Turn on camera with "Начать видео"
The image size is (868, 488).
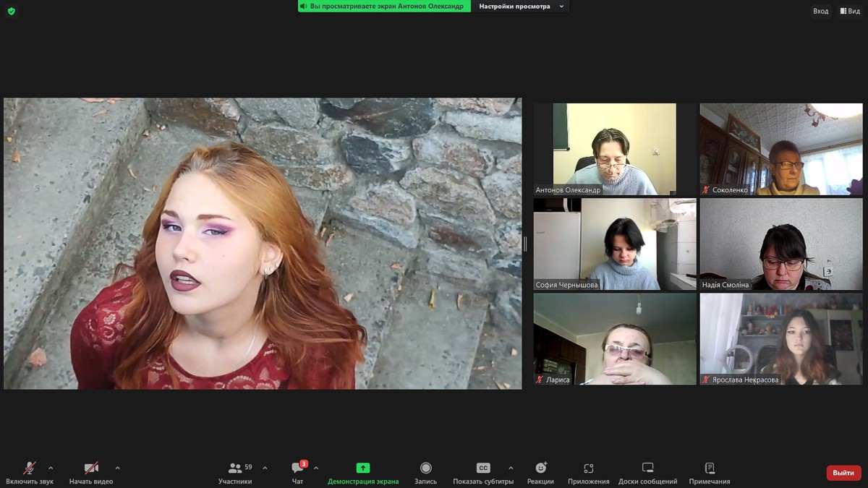(91, 473)
